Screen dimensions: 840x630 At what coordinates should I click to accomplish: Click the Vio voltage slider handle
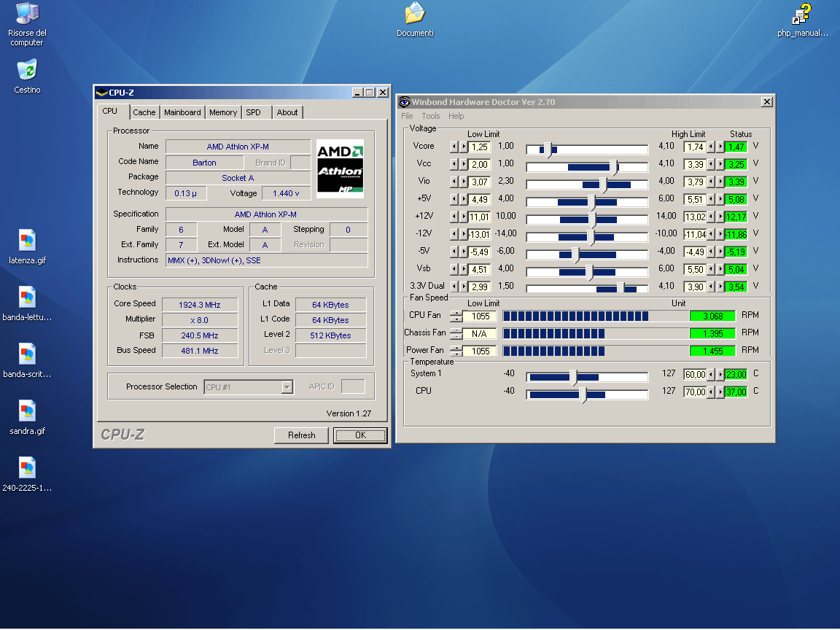(x=603, y=184)
